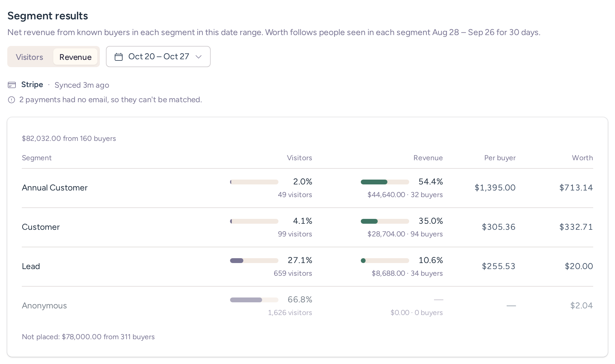This screenshot has height=364, width=615.
Task: Click the $255.53 per buyer value
Action: point(499,266)
